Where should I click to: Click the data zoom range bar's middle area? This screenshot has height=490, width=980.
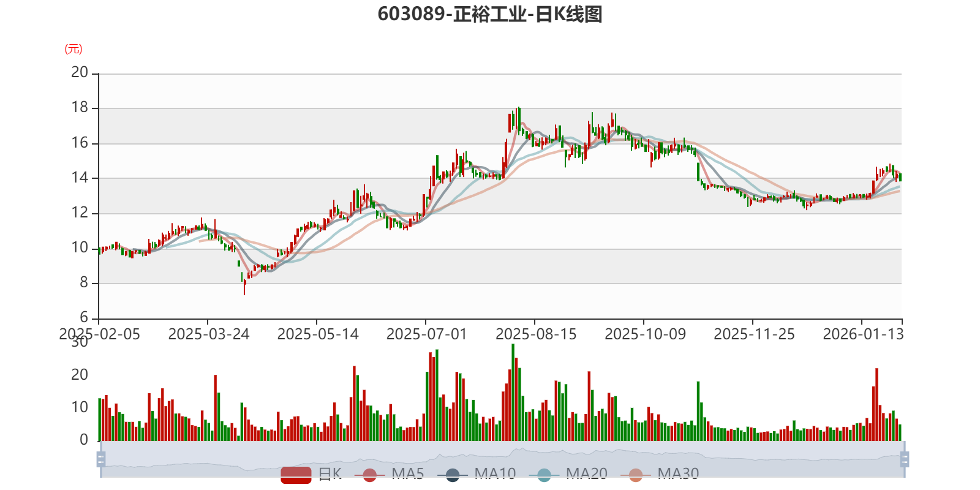tap(502, 459)
